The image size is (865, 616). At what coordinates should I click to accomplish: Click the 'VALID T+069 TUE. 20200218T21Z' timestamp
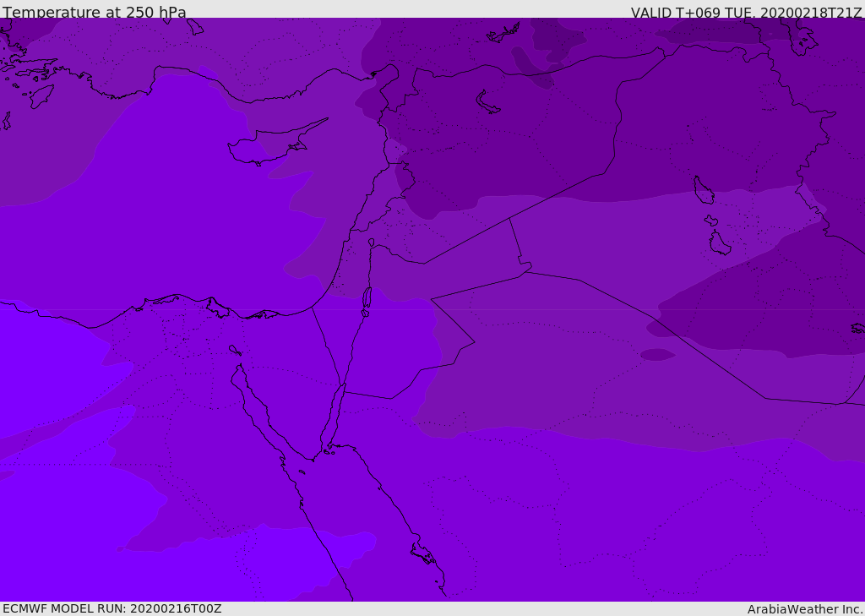tap(746, 13)
